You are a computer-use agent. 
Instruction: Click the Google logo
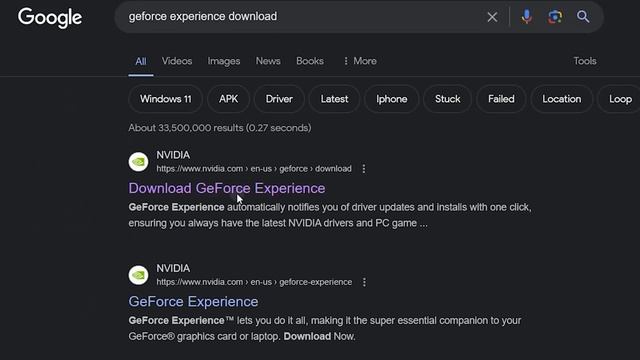[x=50, y=17]
